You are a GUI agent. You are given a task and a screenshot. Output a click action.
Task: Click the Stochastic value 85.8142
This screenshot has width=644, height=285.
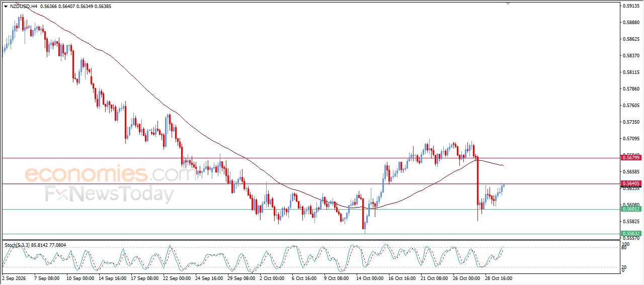coord(40,245)
